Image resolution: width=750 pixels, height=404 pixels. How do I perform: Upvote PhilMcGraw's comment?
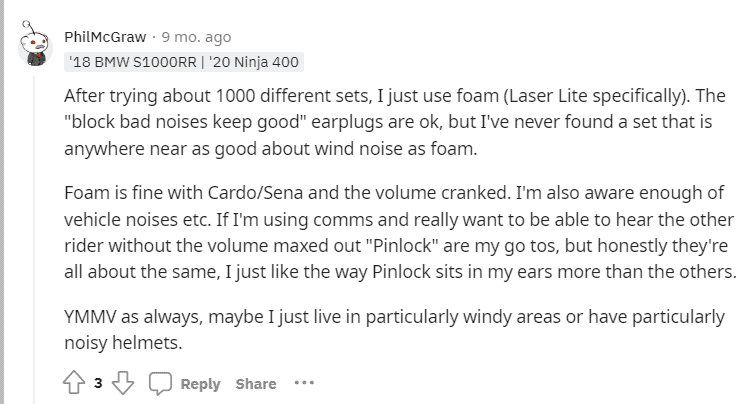74,382
